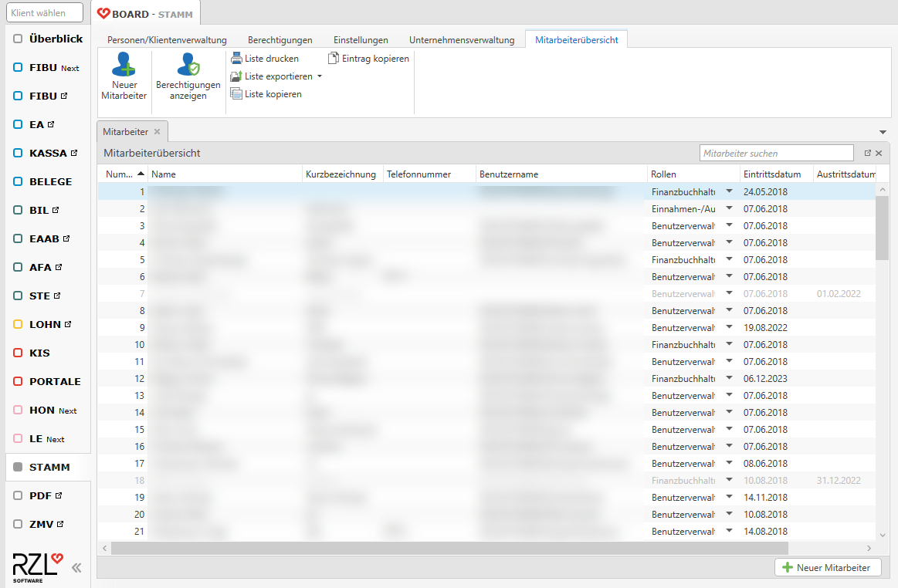
Task: Pop out the Mitarbeiterübersicht panel
Action: pos(867,154)
